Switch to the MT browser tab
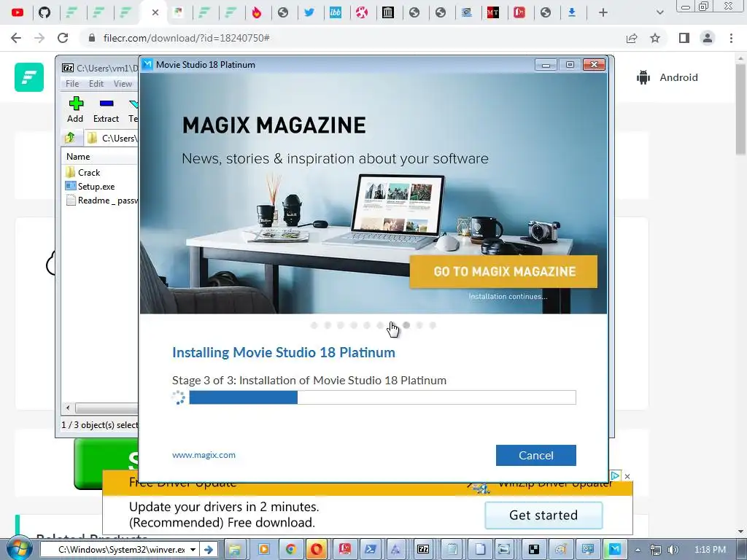Image resolution: width=747 pixels, height=560 pixels. pos(493,12)
